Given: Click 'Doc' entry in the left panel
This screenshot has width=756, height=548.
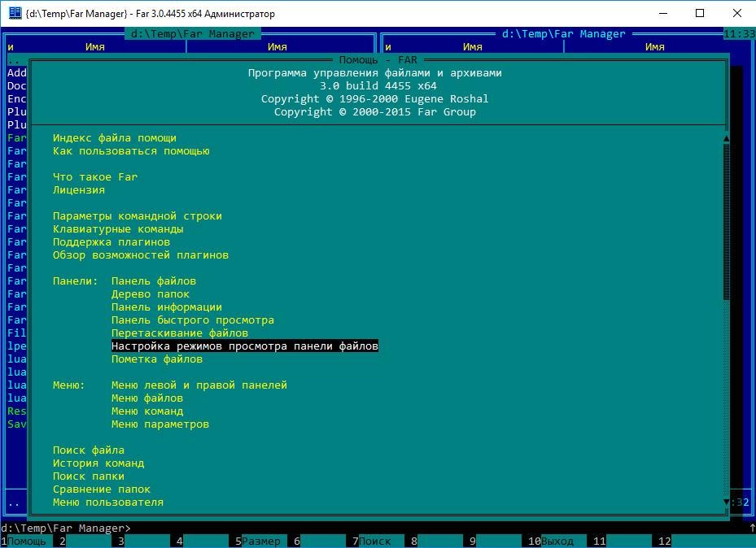Looking at the screenshot, I should click(17, 86).
